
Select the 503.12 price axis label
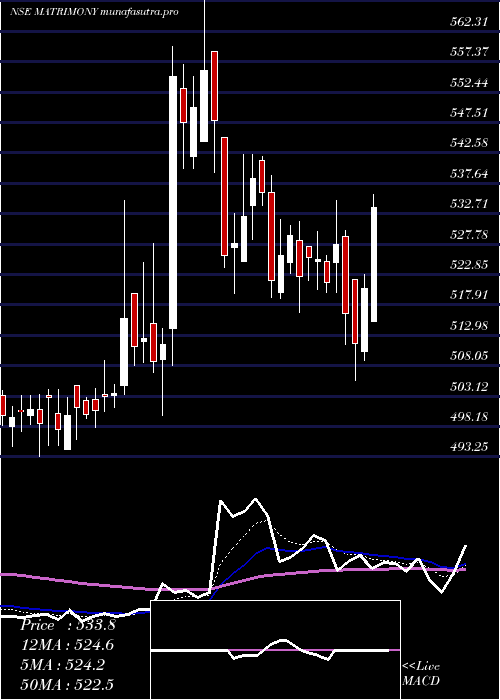pyautogui.click(x=469, y=386)
